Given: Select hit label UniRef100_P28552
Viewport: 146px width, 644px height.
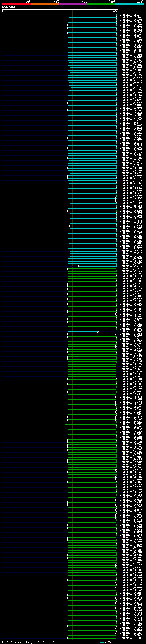Looking at the screenshot, I should (x=131, y=88).
